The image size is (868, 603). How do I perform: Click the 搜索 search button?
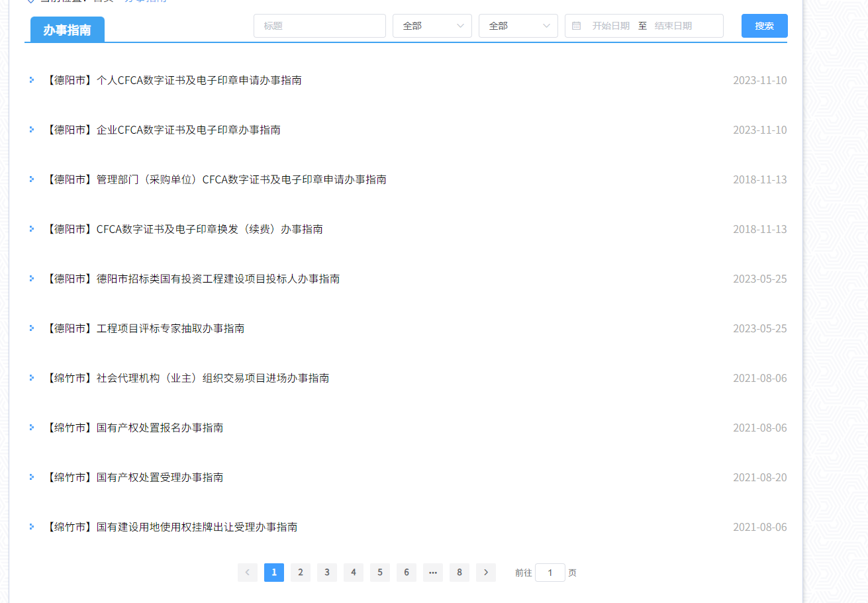click(x=764, y=26)
